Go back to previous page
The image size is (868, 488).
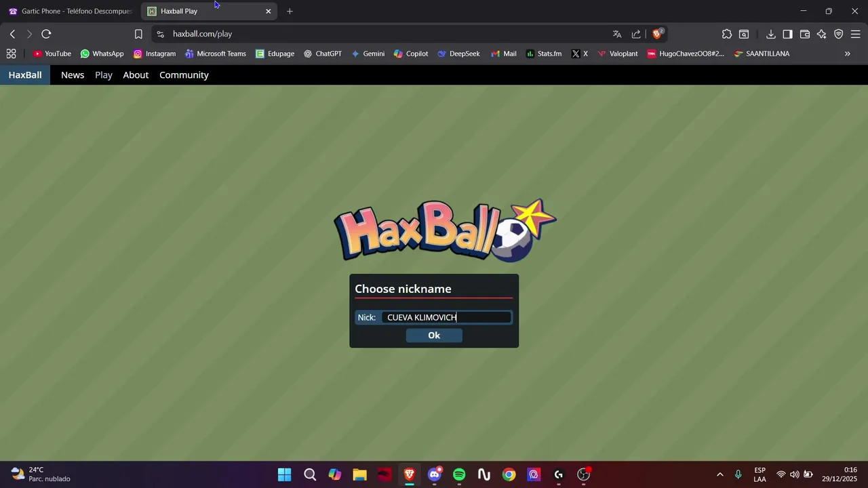pos(12,34)
